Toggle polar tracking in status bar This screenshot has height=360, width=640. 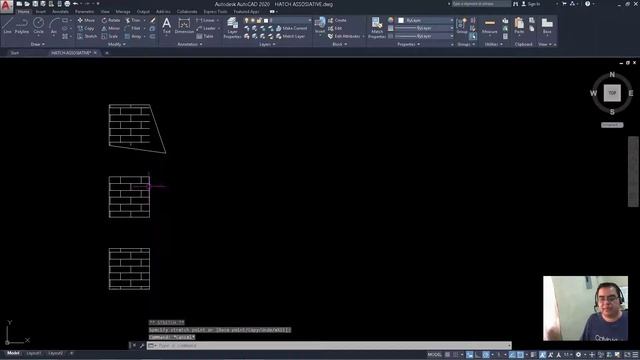tap(486, 355)
